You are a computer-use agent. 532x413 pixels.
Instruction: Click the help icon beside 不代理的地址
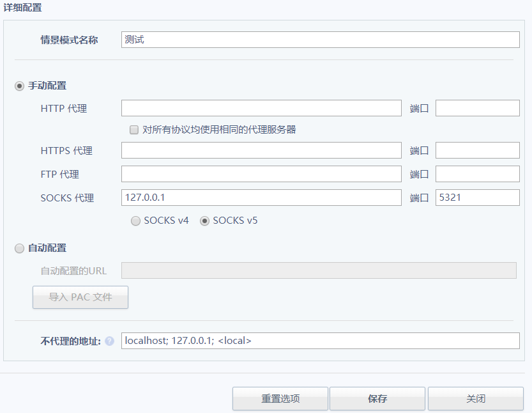point(109,341)
